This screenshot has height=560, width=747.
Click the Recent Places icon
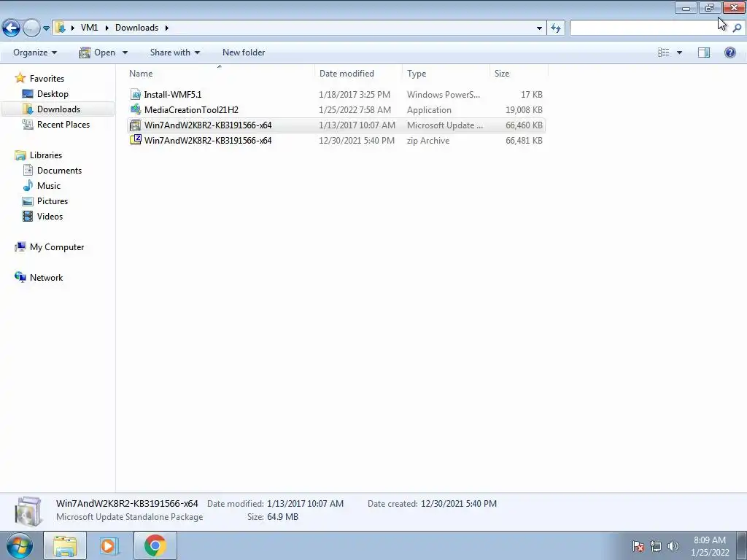coord(28,124)
